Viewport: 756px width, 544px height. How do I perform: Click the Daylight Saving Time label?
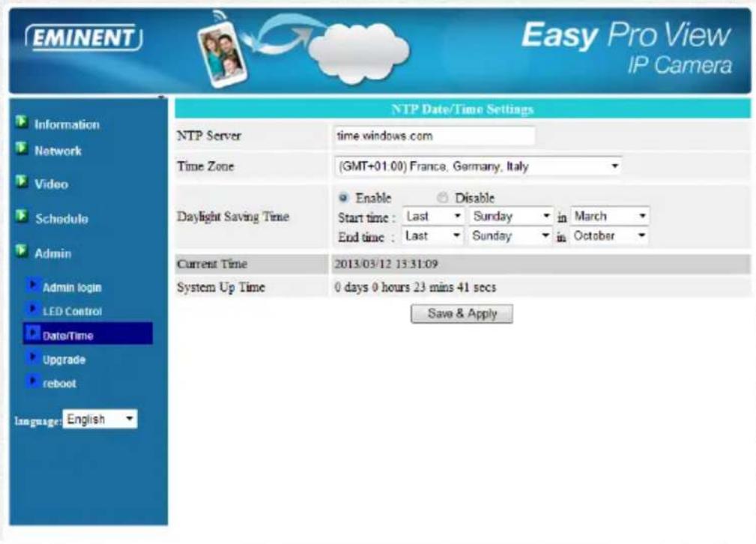233,217
